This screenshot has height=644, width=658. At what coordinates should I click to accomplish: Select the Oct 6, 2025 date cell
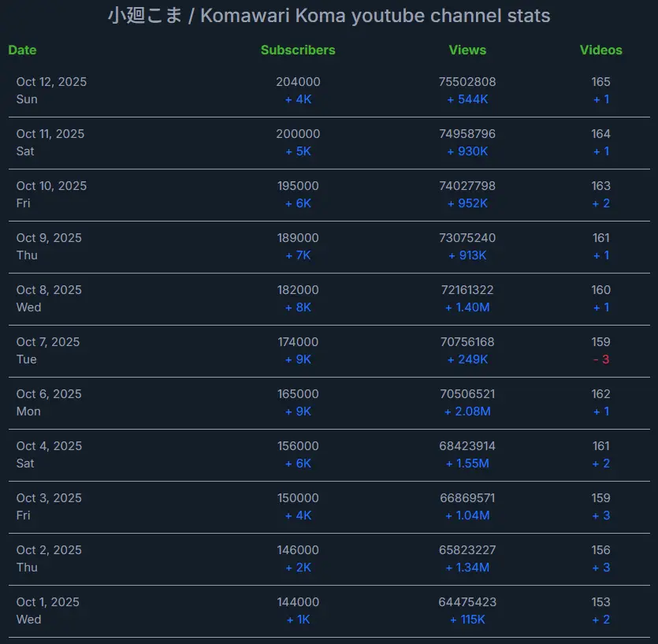tap(49, 394)
